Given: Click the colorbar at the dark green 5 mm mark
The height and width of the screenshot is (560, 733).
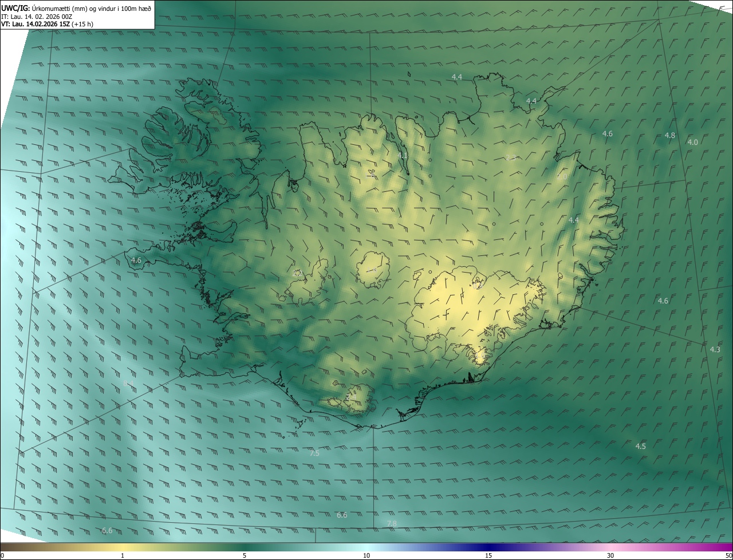Looking at the screenshot, I should [x=245, y=547].
